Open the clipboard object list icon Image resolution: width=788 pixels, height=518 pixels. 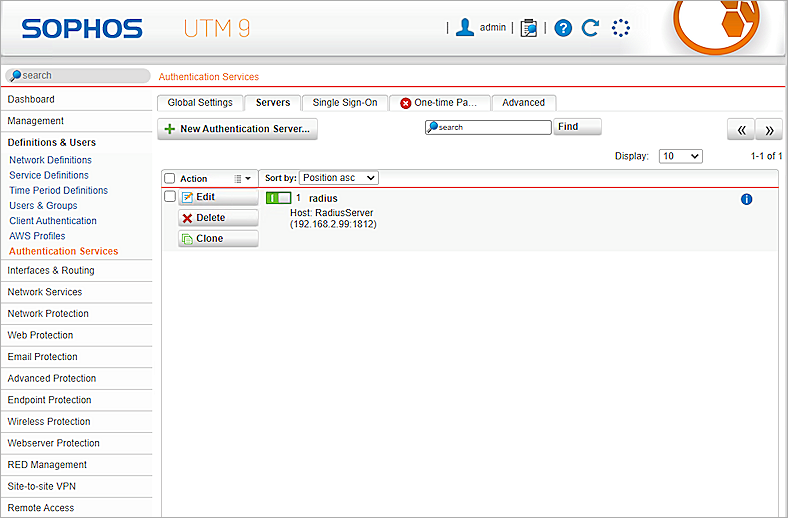tap(528, 28)
